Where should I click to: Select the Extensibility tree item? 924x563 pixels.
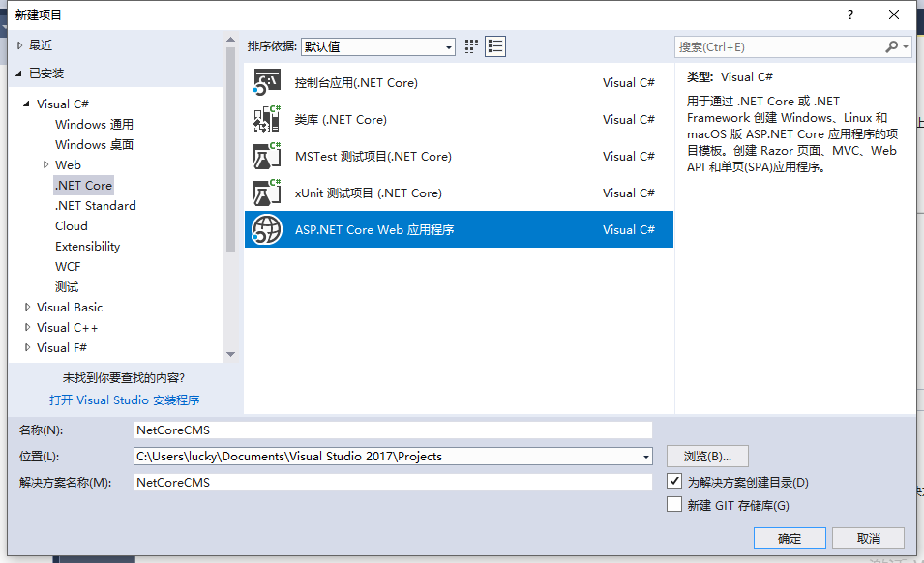coord(88,246)
